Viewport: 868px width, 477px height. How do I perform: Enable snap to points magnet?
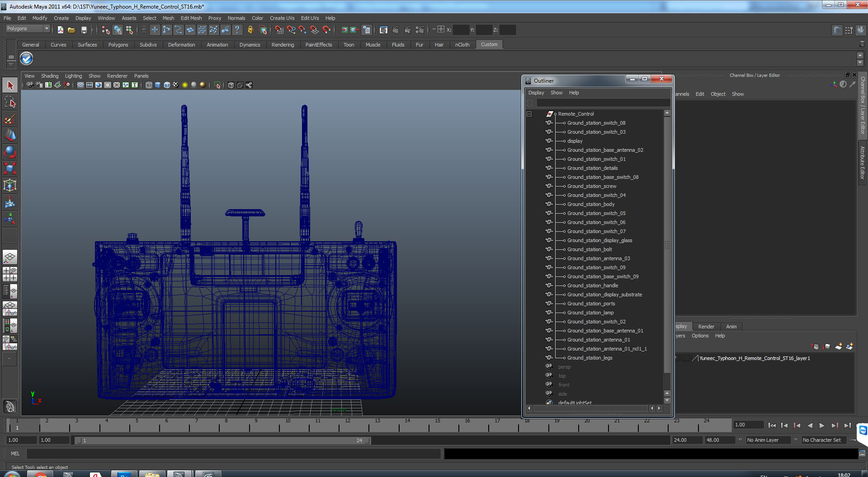(x=303, y=30)
